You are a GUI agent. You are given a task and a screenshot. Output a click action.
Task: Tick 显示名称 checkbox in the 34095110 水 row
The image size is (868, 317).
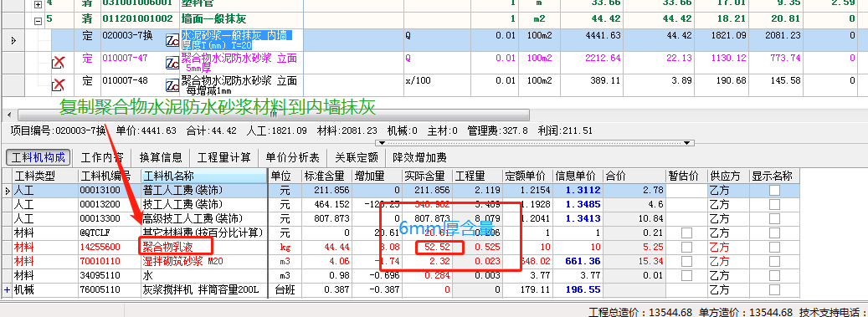coord(774,275)
